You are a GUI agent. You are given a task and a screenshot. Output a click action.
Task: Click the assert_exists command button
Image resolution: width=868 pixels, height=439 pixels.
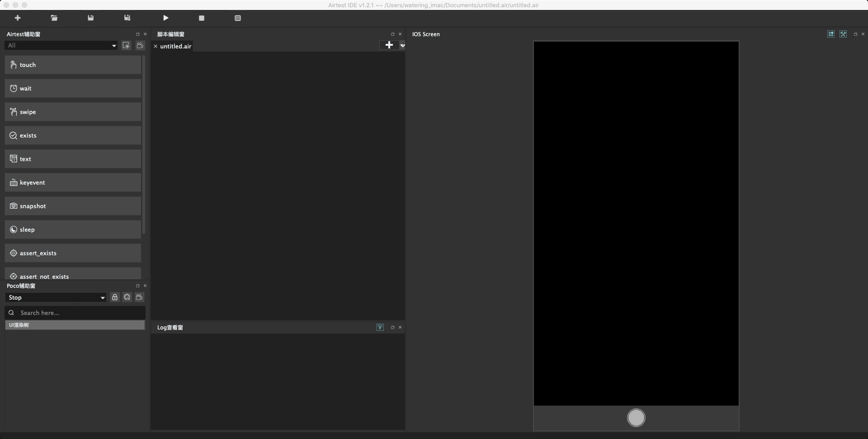[73, 253]
